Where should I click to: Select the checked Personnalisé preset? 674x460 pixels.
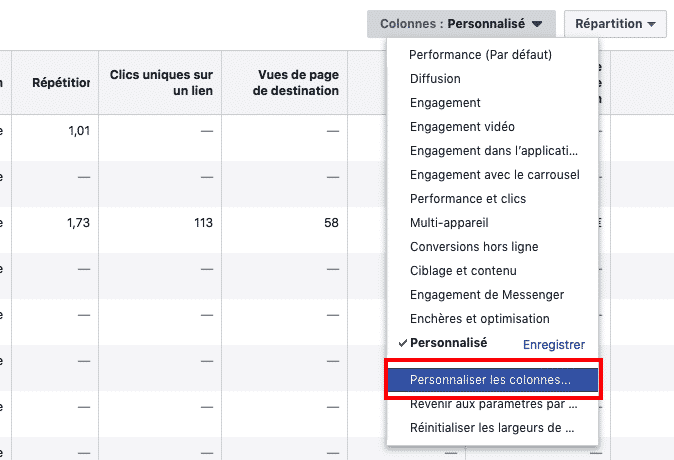448,343
